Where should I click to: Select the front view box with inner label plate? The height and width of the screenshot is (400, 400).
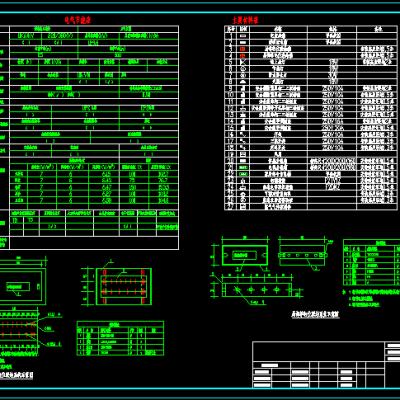pos(245,255)
